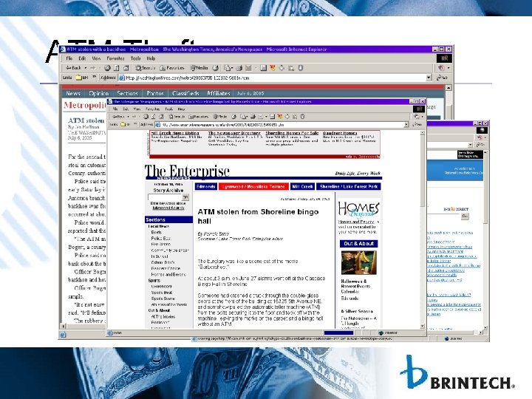The image size is (532, 399).
Task: Click Washington Times address bar URL
Action: [x=188, y=78]
